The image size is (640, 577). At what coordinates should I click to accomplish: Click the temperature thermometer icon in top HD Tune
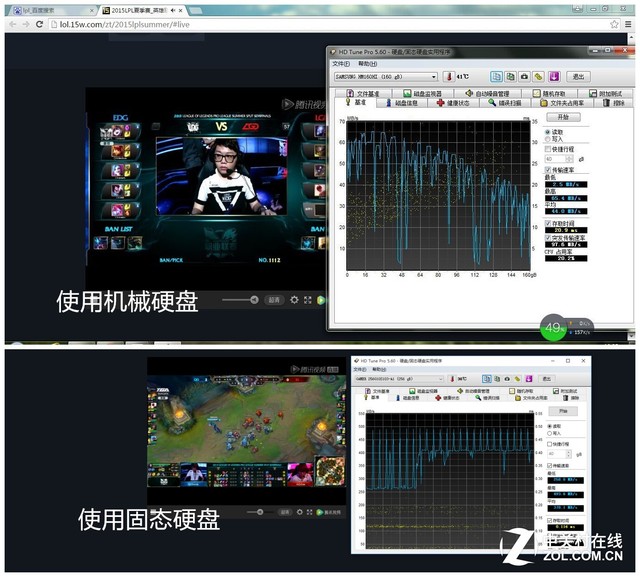[x=449, y=76]
